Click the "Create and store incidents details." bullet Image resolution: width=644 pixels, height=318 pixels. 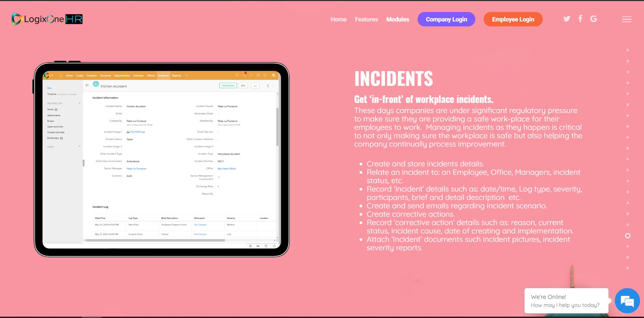(x=425, y=164)
